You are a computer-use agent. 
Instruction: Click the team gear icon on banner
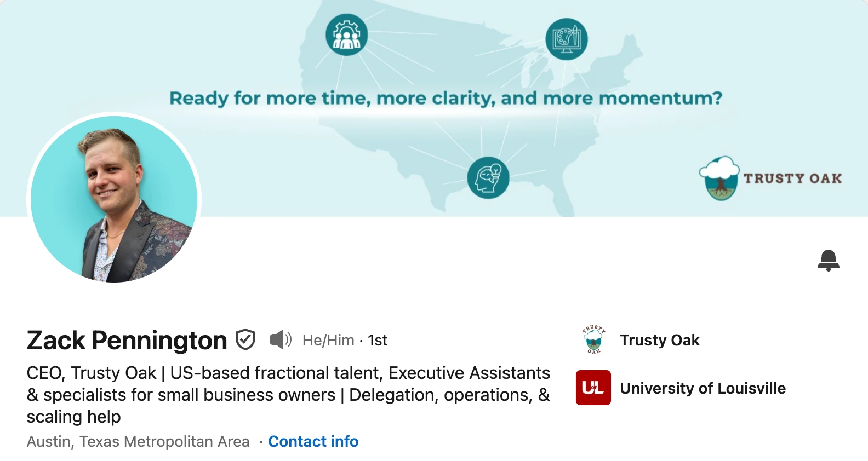click(x=346, y=34)
